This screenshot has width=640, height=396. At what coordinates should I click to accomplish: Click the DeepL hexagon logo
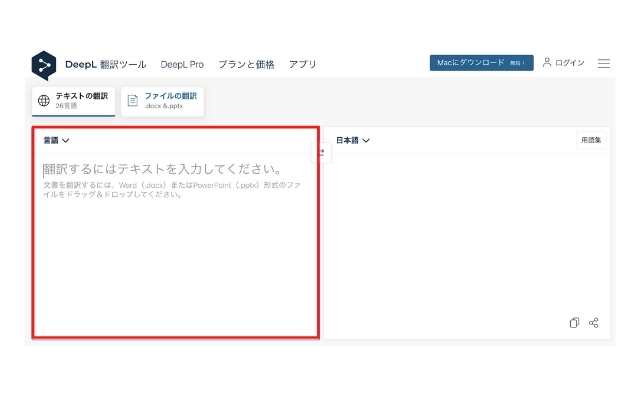tap(44, 65)
